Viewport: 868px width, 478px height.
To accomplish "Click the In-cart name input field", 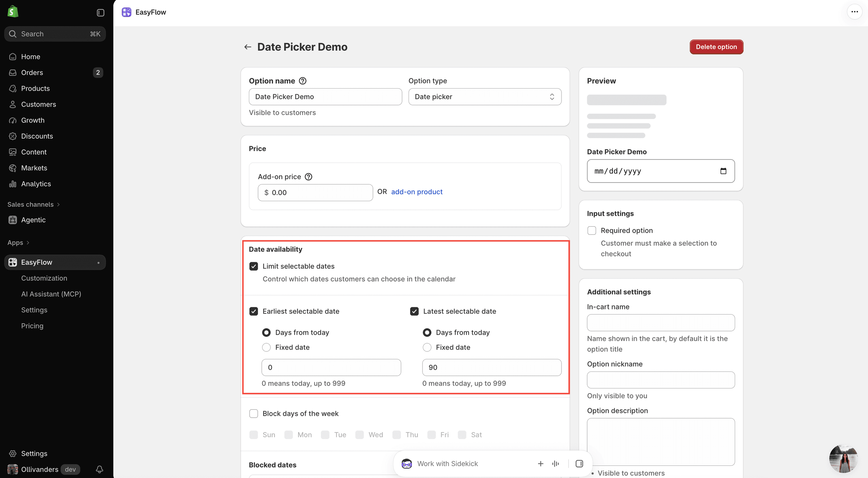I will pyautogui.click(x=661, y=323).
